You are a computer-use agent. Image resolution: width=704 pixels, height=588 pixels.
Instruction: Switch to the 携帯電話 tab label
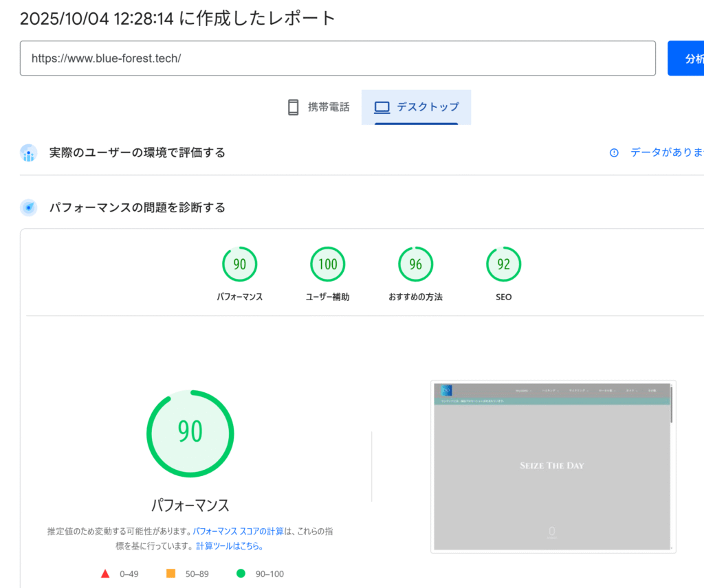[328, 107]
